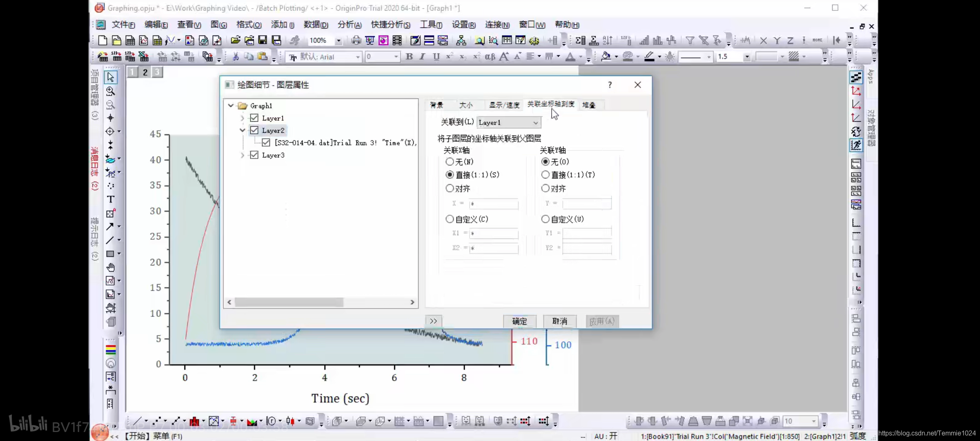Click the 取消 button

(559, 321)
